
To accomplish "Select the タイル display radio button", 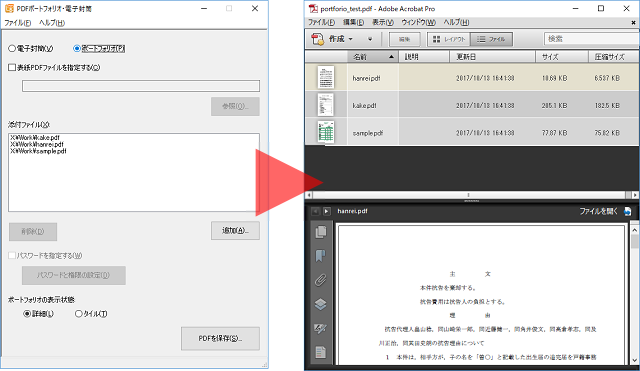I will 79,314.
